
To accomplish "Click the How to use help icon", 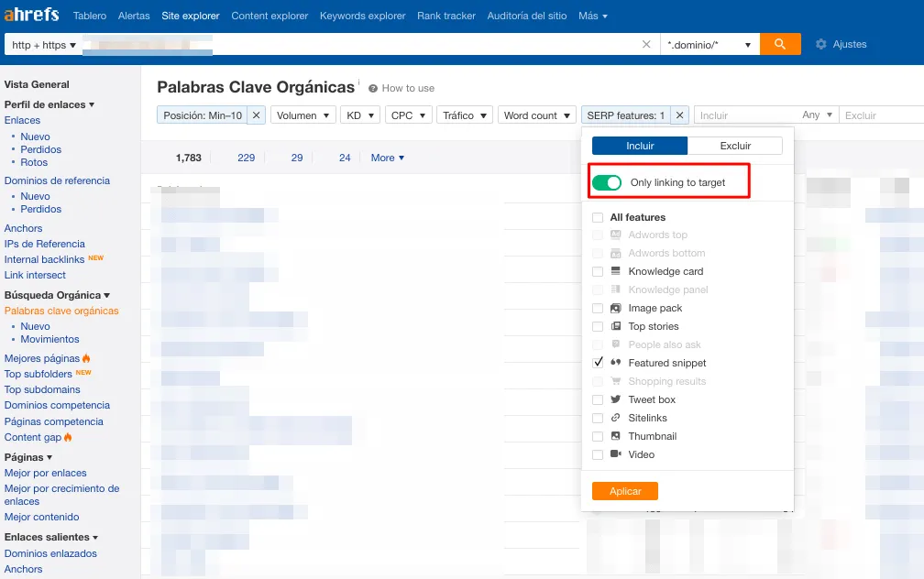I will (372, 88).
